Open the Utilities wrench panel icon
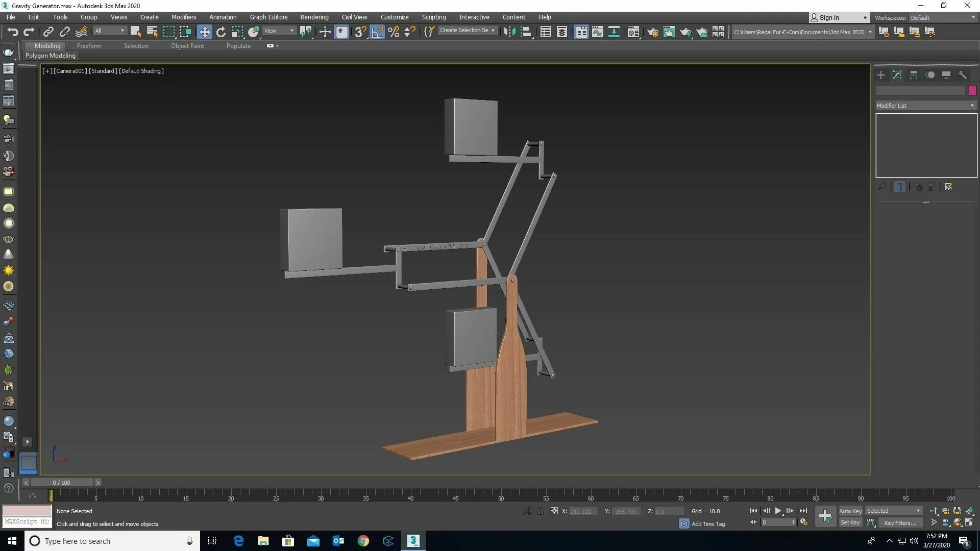980x551 pixels. click(963, 75)
